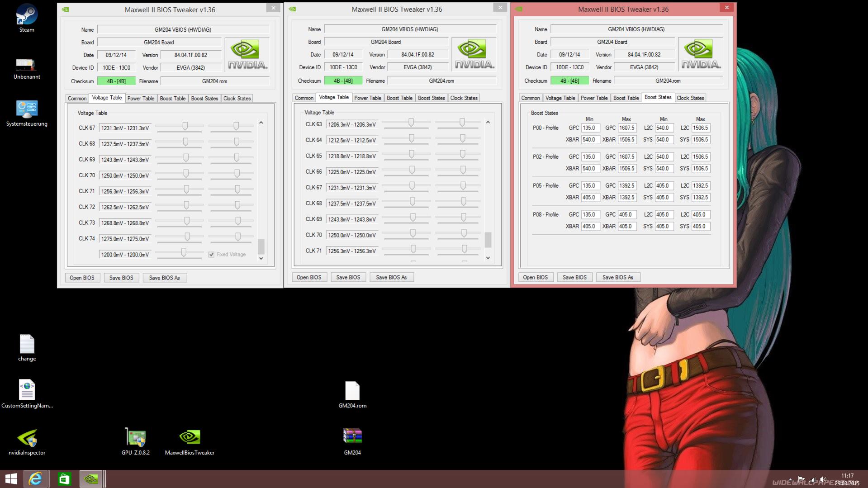Viewport: 868px width, 488px height.
Task: Select the Unbenannt desktop icon
Action: pyautogui.click(x=27, y=69)
